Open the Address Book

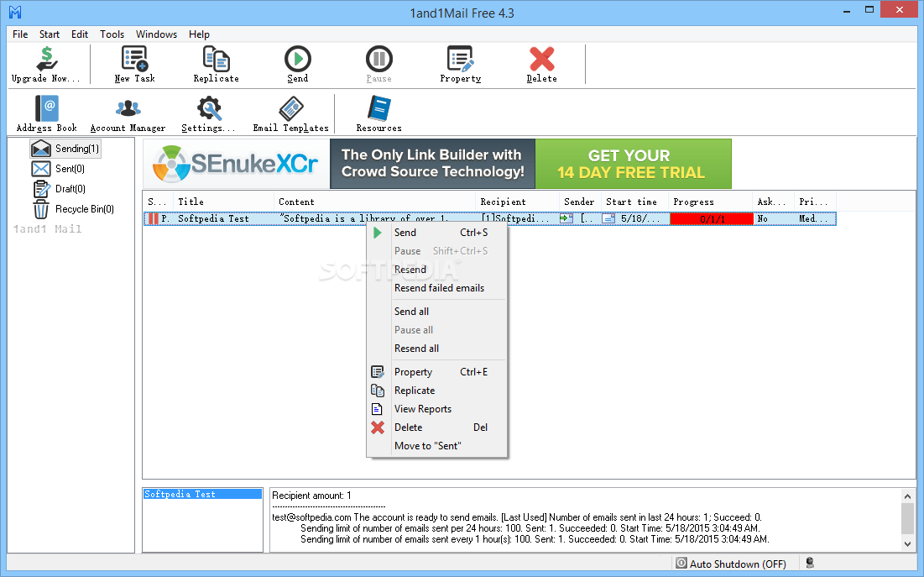click(x=46, y=114)
